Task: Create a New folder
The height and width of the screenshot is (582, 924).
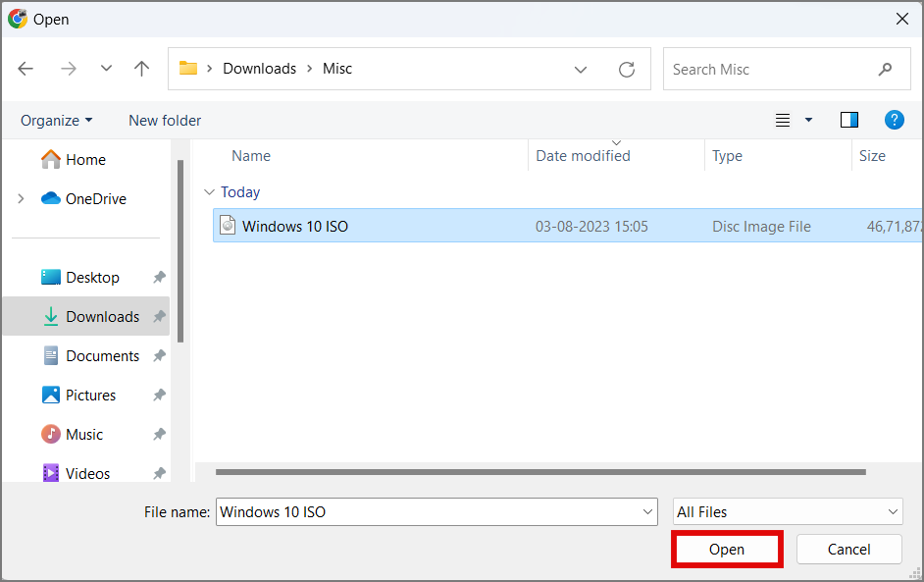Action: [x=165, y=121]
